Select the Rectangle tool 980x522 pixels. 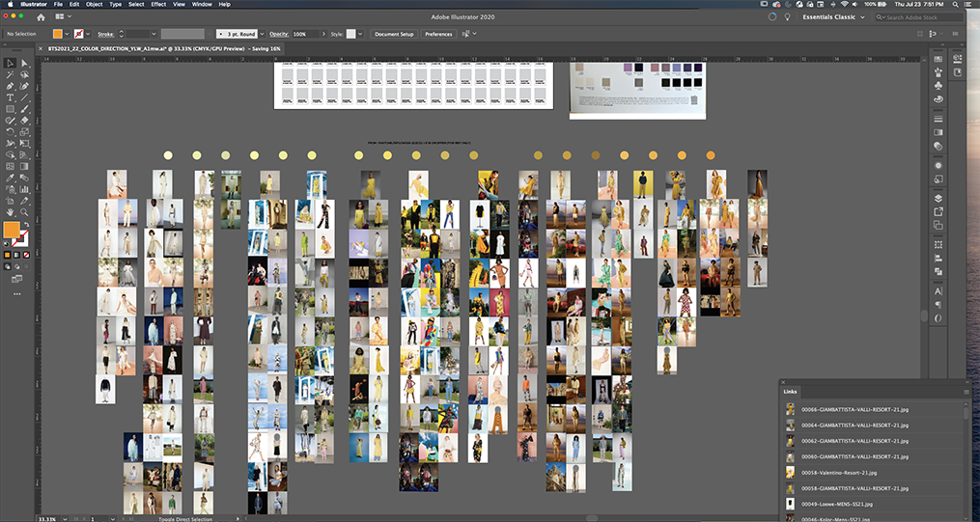point(10,109)
